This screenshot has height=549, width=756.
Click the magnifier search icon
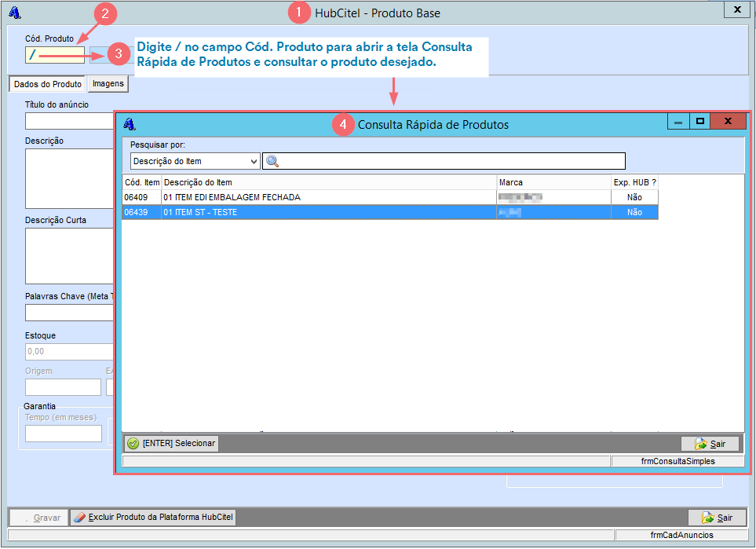pyautogui.click(x=272, y=161)
